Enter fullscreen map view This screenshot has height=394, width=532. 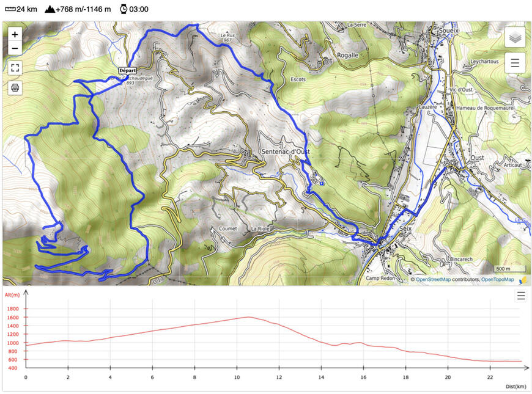click(15, 68)
